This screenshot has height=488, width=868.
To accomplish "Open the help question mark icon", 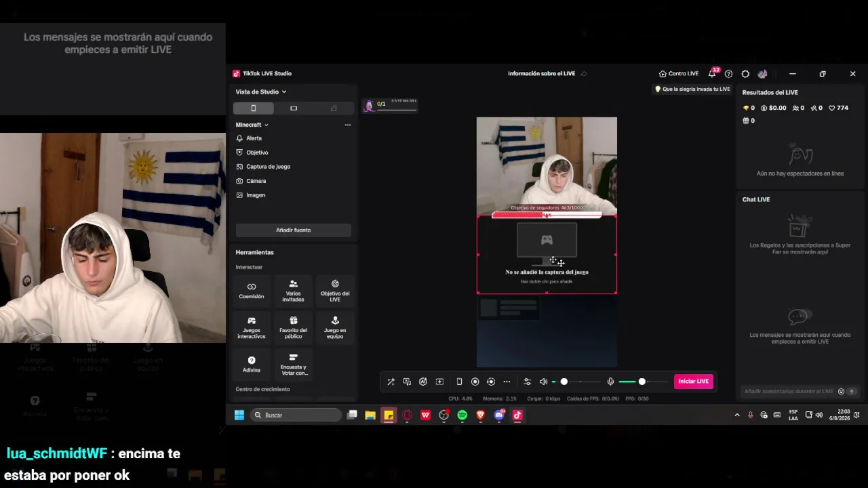I will click(728, 74).
